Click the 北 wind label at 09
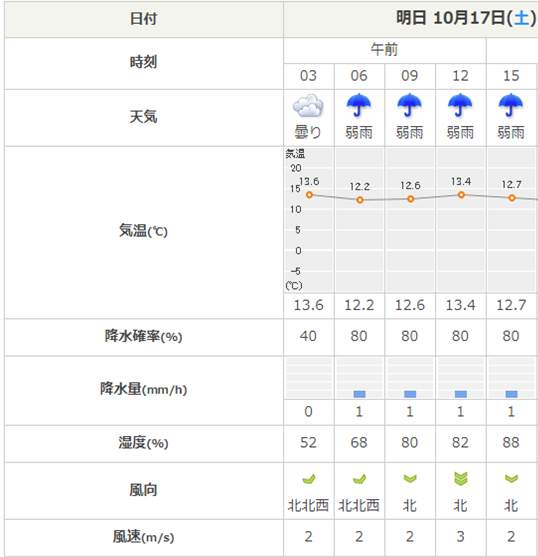The height and width of the screenshot is (557, 538). (x=410, y=505)
